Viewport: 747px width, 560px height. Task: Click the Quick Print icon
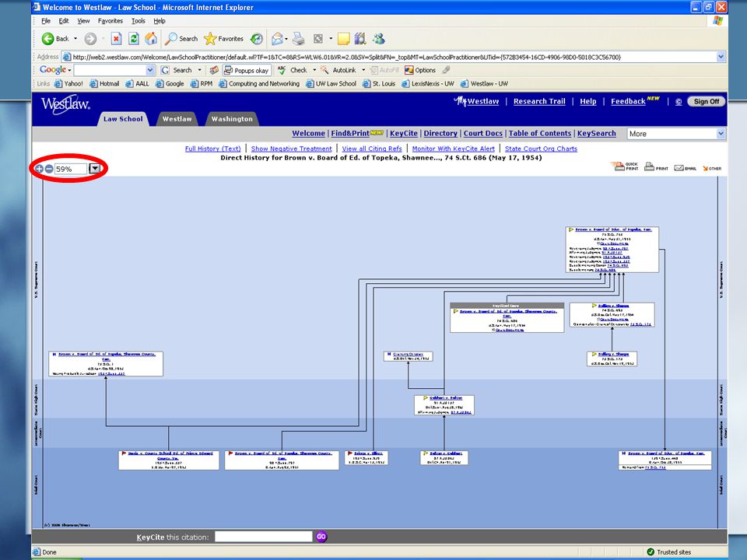tap(626, 166)
